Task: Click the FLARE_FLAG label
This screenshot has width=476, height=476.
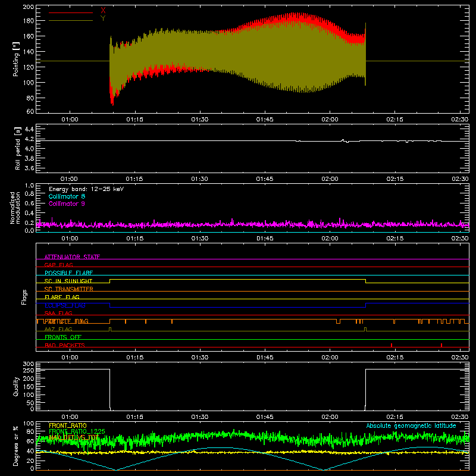Action: 62,297
